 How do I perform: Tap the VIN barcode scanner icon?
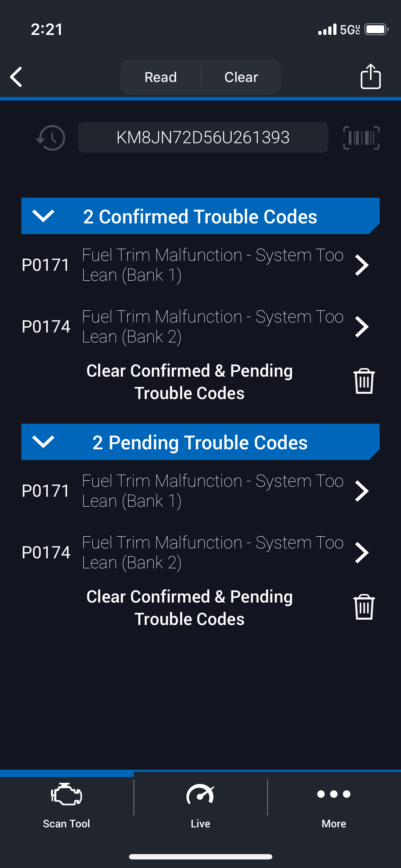coord(361,138)
